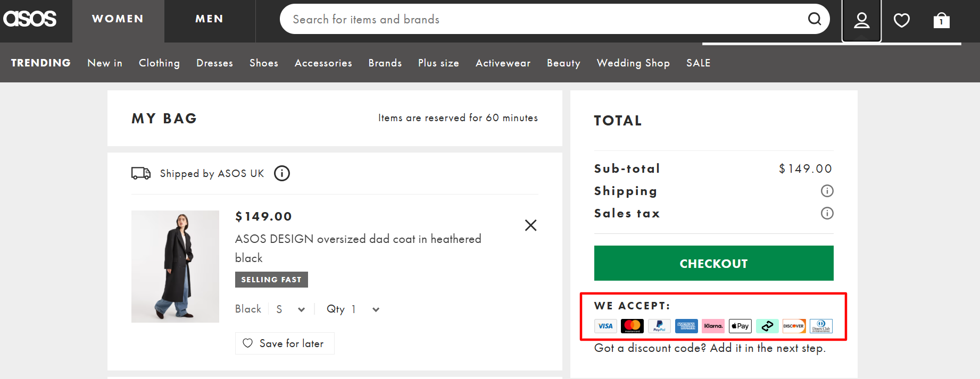Switch to the MEN tab

click(209, 19)
